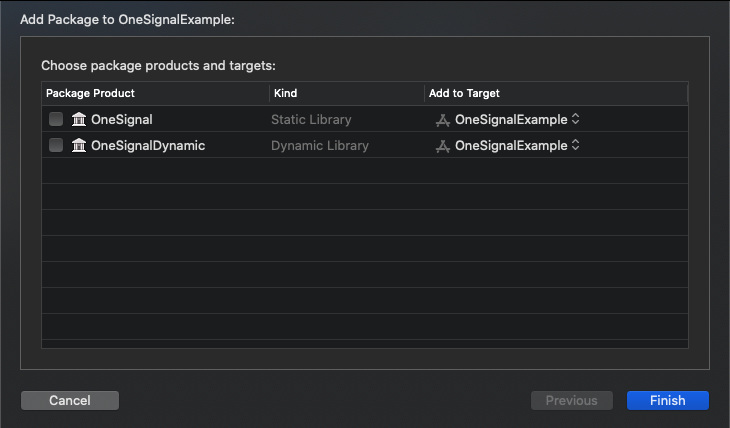
Task: Click the Package Product column header
Action: coord(155,93)
